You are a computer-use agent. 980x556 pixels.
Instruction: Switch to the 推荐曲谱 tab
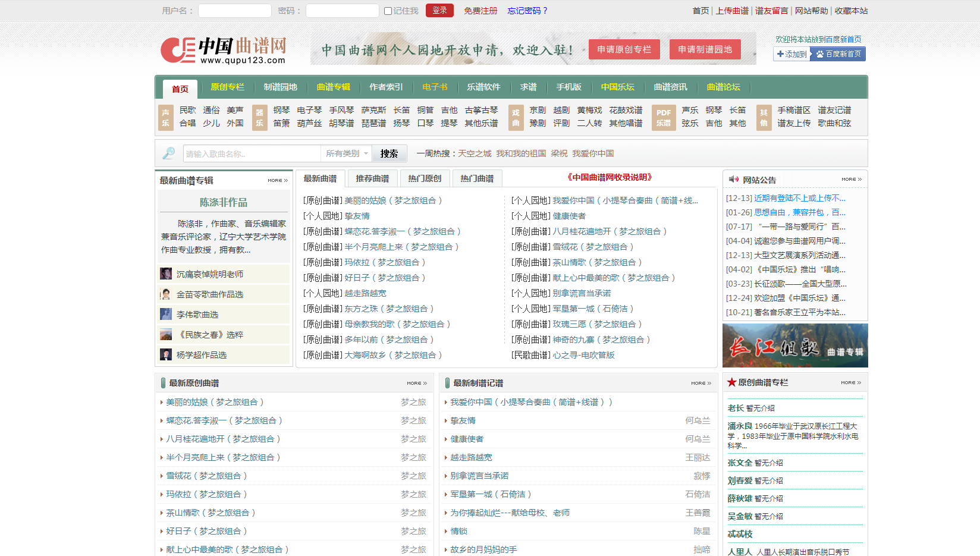pos(372,178)
